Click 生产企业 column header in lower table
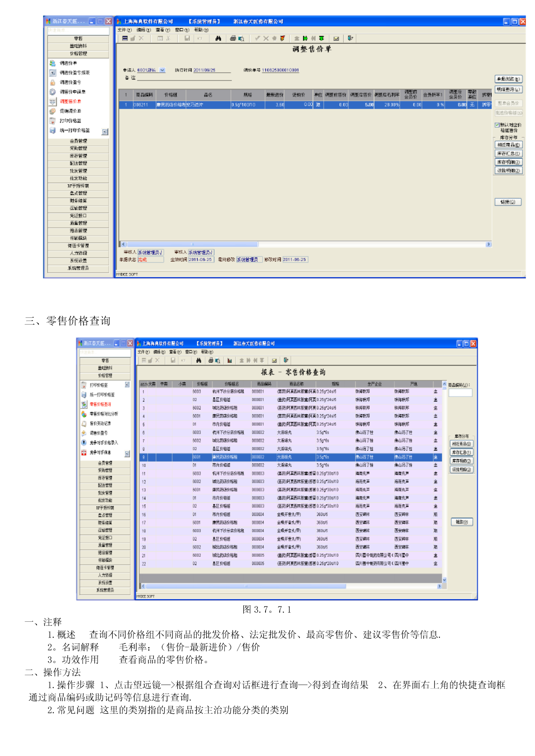 374,384
